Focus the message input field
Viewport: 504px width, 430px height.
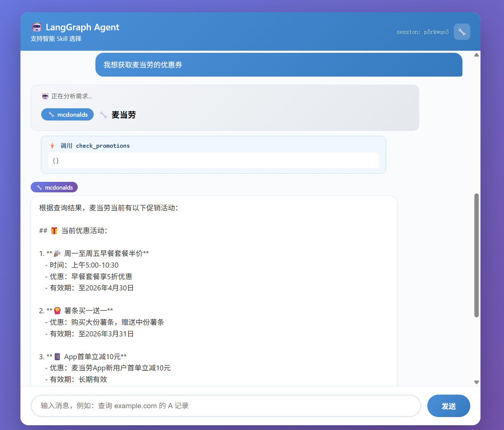point(226,405)
